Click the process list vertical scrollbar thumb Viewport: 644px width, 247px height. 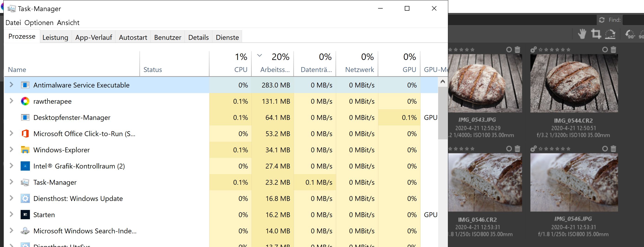[x=443, y=112]
